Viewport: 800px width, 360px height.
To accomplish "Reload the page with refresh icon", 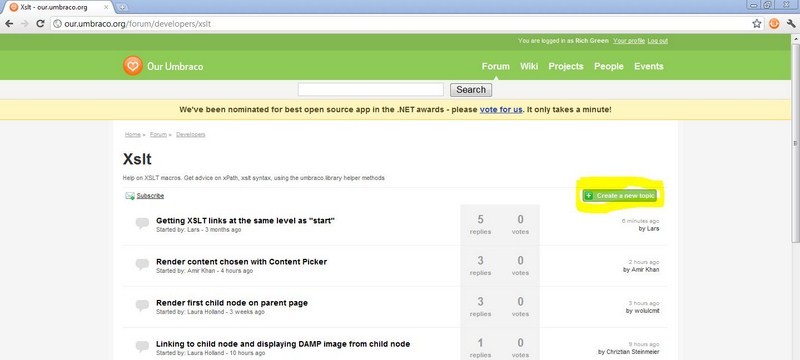I will 40,23.
